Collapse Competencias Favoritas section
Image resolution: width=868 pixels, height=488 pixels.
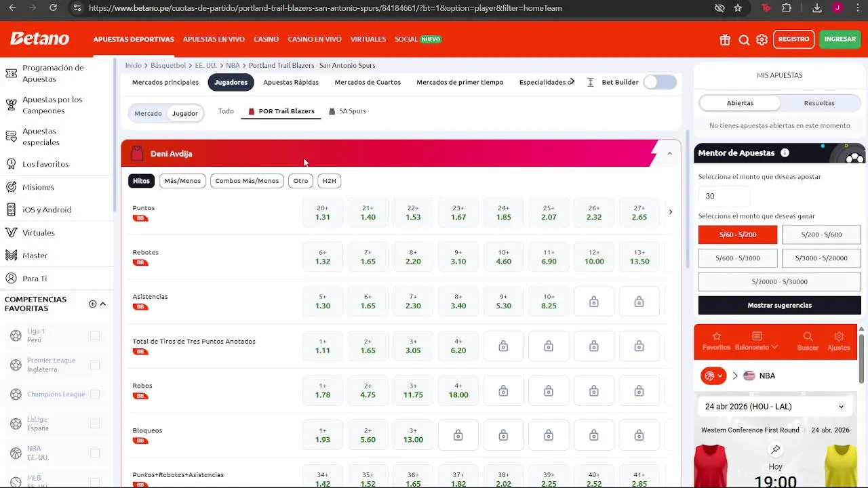pyautogui.click(x=103, y=304)
